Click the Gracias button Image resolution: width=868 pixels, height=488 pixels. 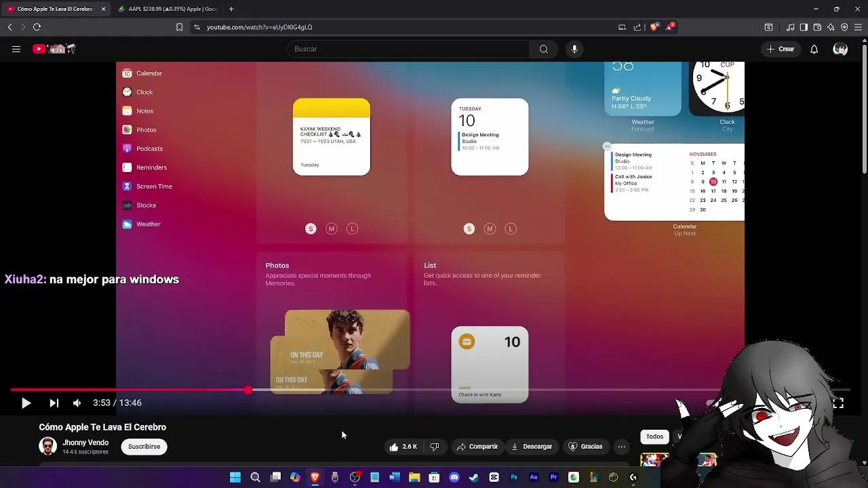(x=585, y=447)
